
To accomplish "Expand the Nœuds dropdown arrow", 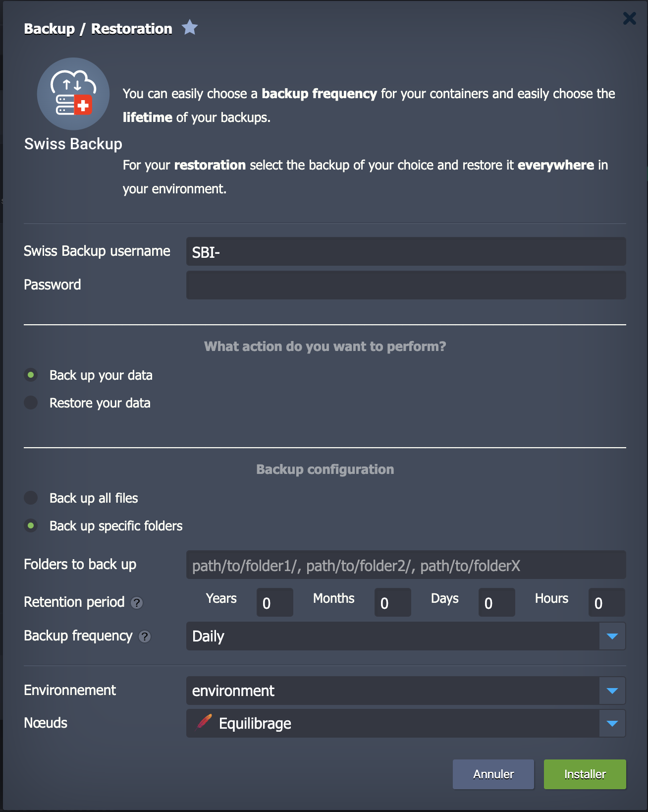I will click(x=612, y=723).
